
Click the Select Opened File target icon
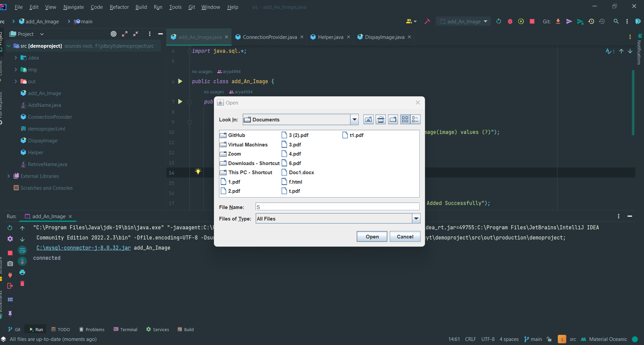pos(114,34)
